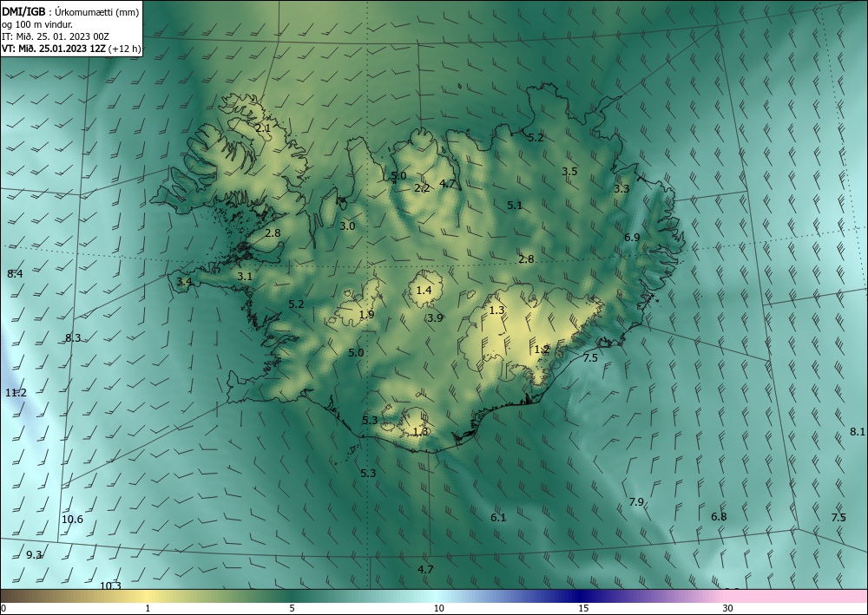Select the 3.9 value in the highlands
This screenshot has width=868, height=615.
tap(435, 318)
